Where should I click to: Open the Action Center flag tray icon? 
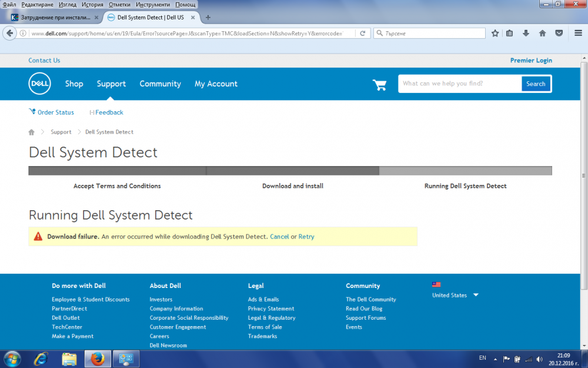click(506, 359)
